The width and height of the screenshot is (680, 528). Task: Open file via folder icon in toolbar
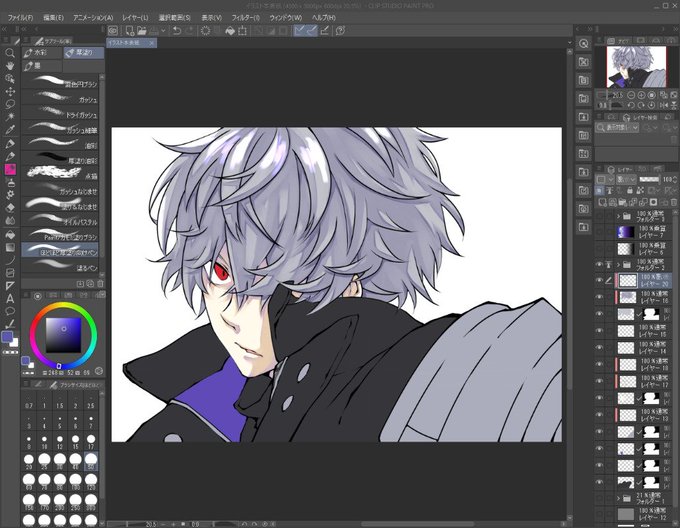point(141,31)
